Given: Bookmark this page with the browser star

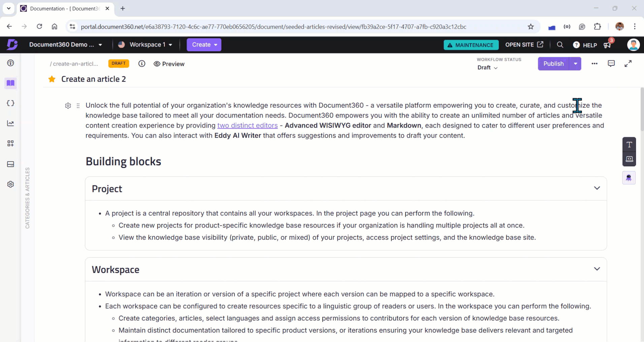Looking at the screenshot, I should coord(531,27).
